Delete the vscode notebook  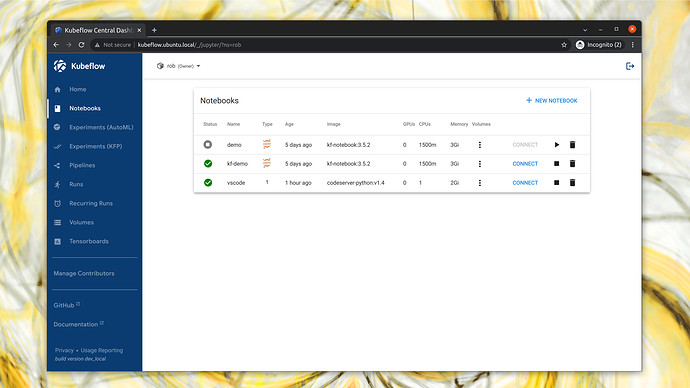click(573, 183)
